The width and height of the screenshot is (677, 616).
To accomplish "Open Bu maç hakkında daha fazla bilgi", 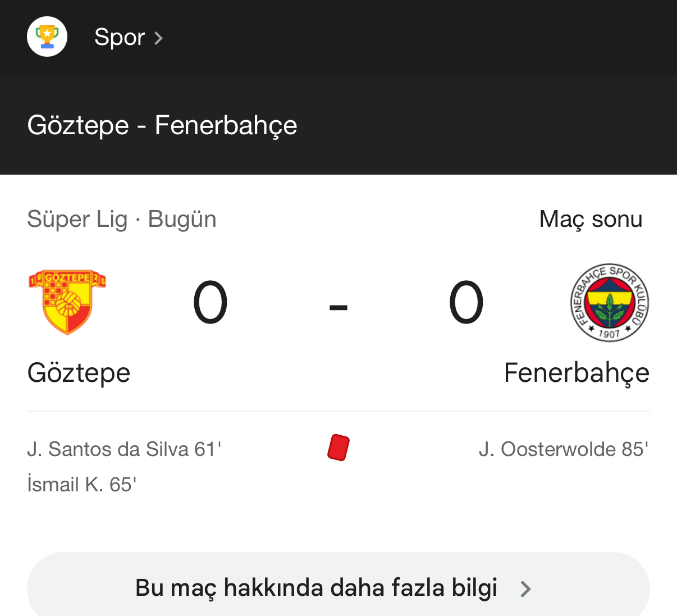I will click(316, 588).
